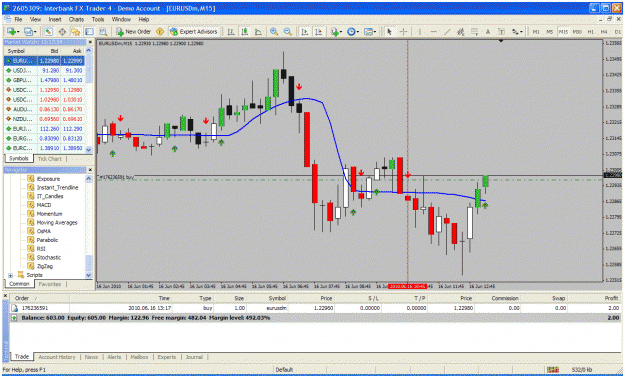The height and width of the screenshot is (376, 625).
Task: Expand the Indicators dropdown arrow
Action: tap(341, 32)
